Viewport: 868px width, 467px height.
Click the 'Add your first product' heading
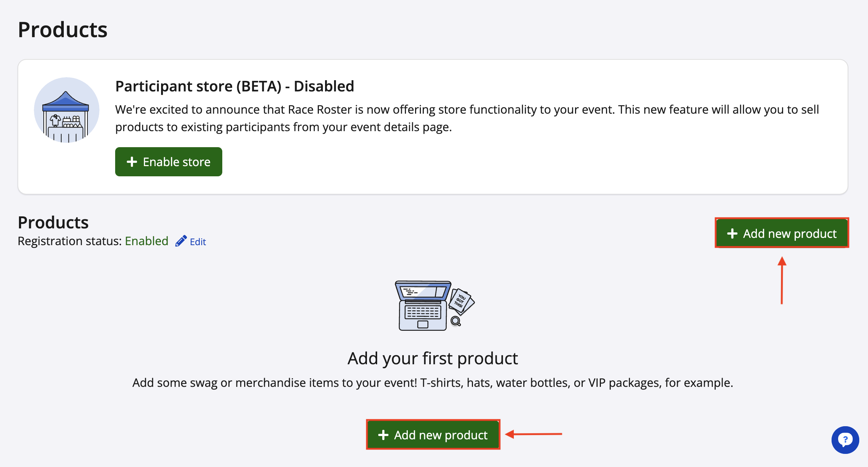click(x=433, y=358)
